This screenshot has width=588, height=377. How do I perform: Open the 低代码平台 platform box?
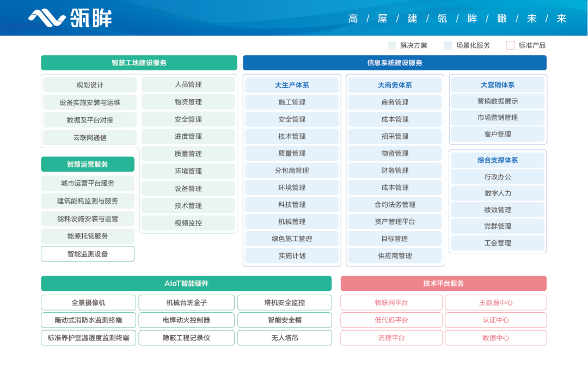click(x=391, y=320)
